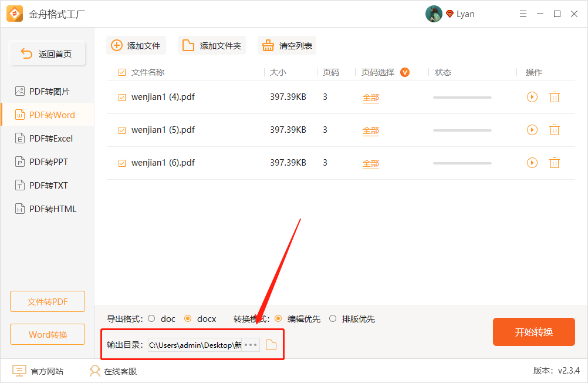
Task: Open the Word转换 button
Action: click(48, 334)
